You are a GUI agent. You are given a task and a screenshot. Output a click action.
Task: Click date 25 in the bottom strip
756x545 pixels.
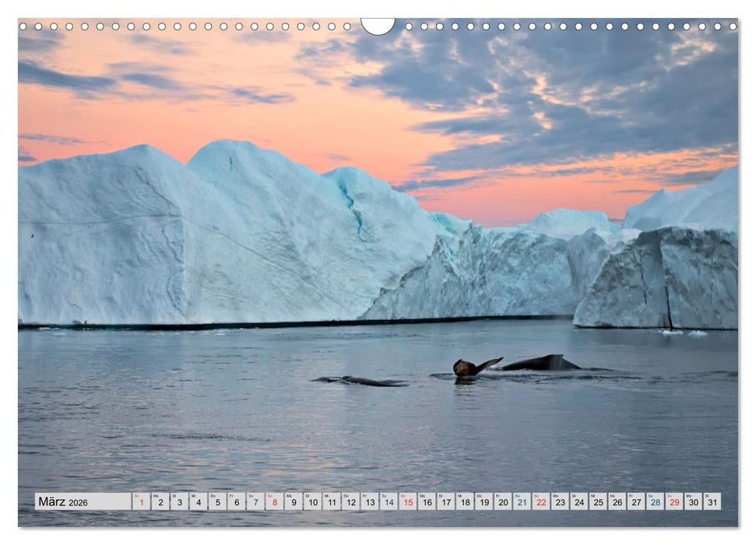click(598, 501)
